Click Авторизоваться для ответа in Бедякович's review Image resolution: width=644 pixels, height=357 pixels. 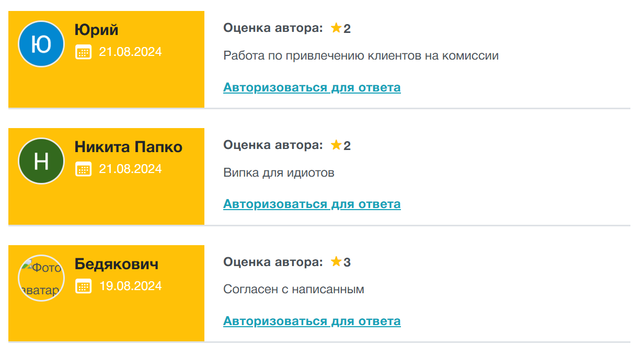312,321
